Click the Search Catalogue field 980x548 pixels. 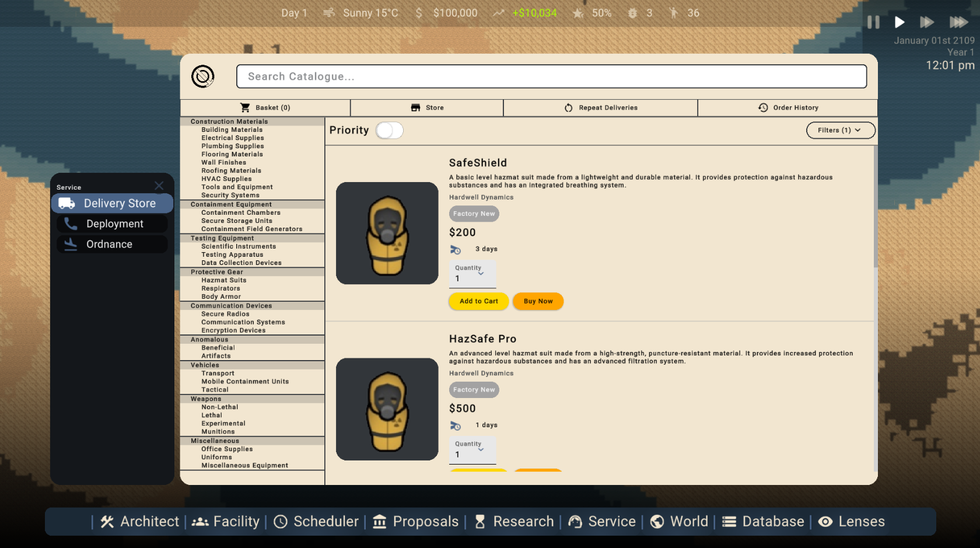click(x=551, y=76)
